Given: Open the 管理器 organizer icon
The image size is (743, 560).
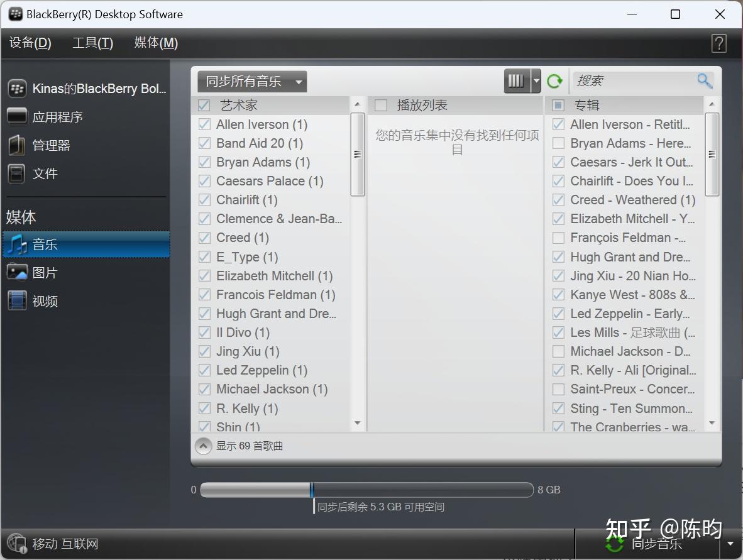Looking at the screenshot, I should [17, 145].
